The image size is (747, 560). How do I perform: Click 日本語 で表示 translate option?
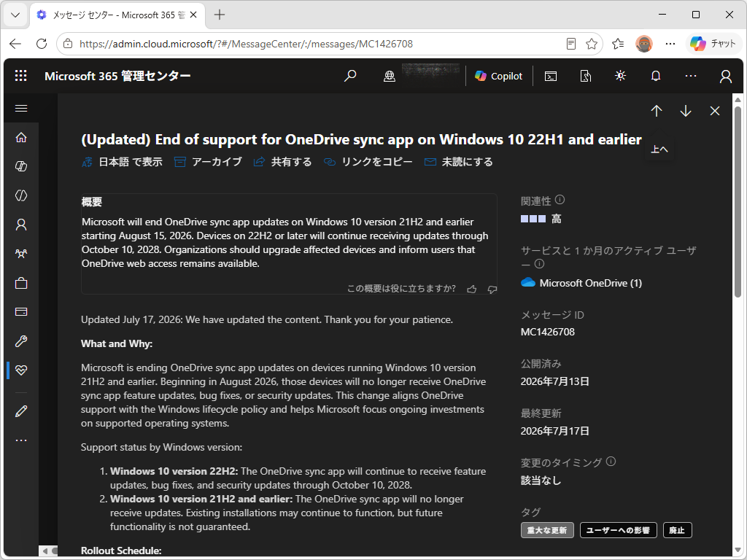pyautogui.click(x=122, y=162)
